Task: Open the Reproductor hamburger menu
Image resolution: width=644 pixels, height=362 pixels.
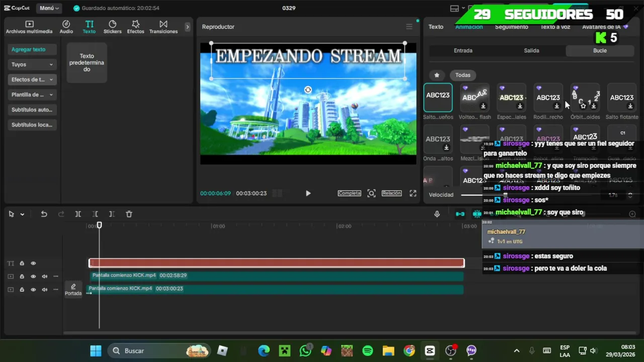Action: 409,27
